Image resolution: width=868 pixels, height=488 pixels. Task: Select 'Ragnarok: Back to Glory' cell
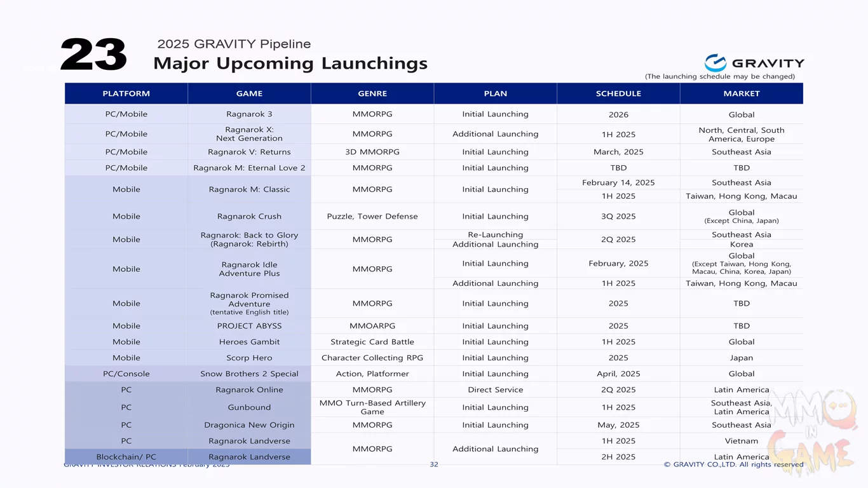249,240
